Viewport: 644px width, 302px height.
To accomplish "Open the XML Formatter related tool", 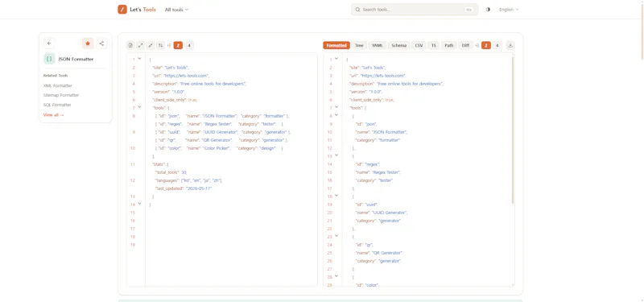I will (x=57, y=86).
